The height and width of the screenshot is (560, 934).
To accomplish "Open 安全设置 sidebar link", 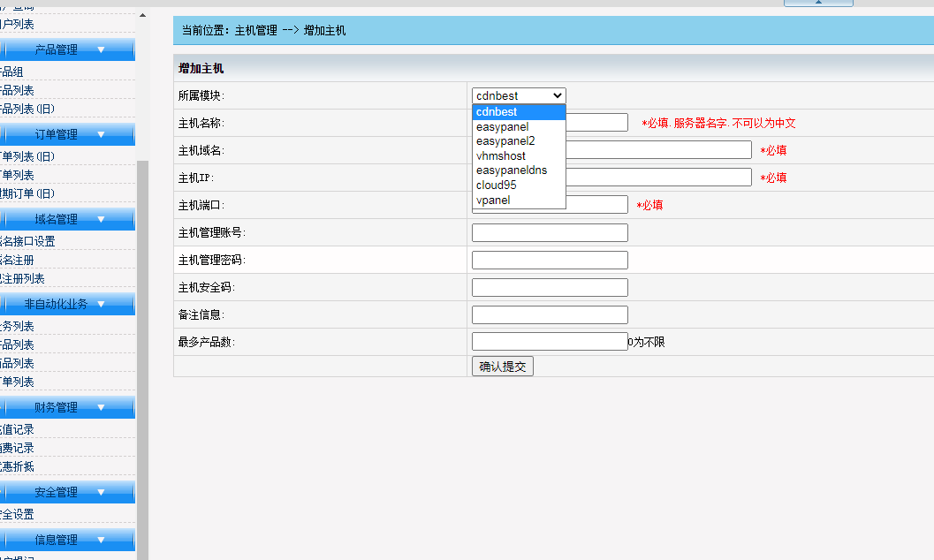I will (x=18, y=514).
